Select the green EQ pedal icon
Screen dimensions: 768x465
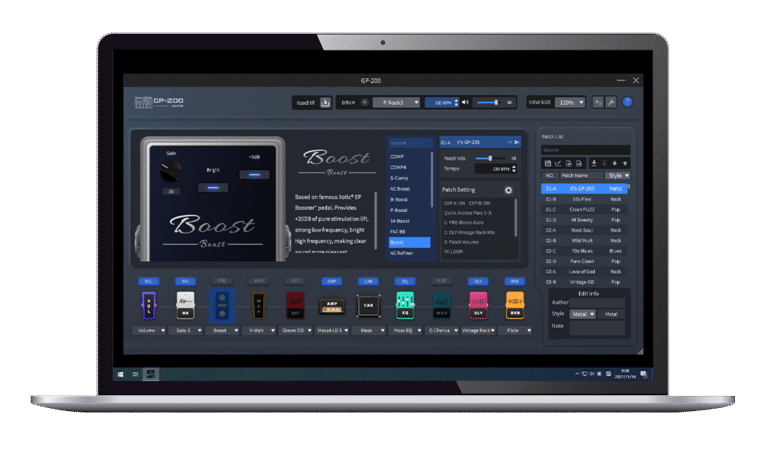click(x=405, y=305)
